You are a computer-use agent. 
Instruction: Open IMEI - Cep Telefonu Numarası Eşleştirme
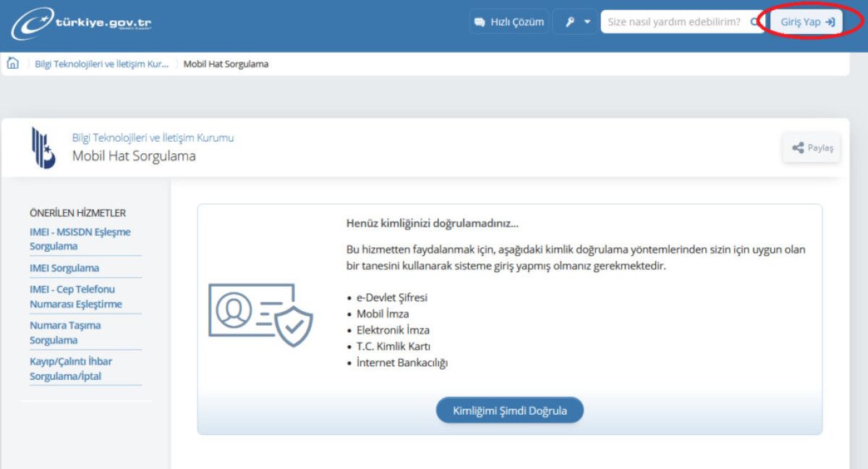[x=75, y=297]
